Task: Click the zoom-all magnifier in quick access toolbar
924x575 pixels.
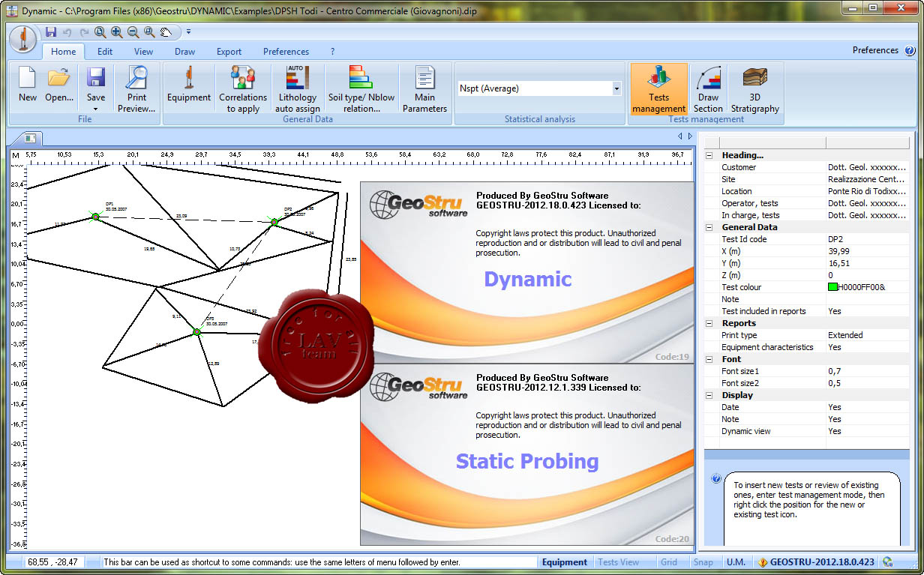Action: coord(100,31)
